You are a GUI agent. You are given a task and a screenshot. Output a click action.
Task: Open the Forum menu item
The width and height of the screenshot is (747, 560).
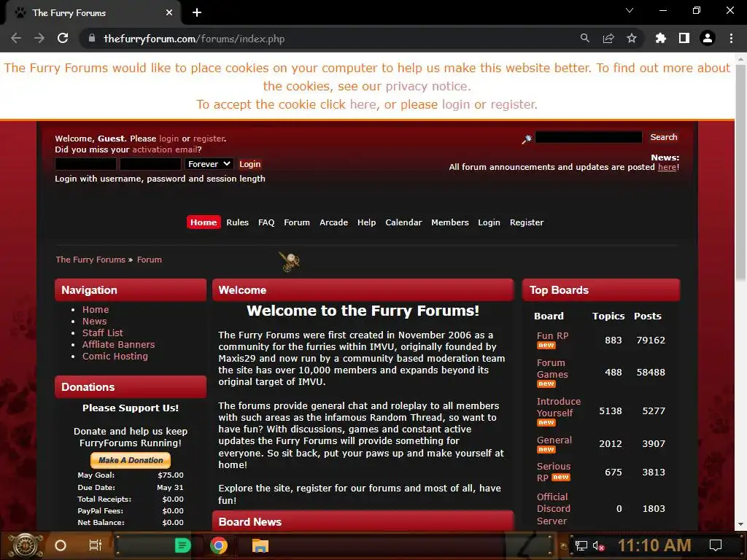point(297,222)
